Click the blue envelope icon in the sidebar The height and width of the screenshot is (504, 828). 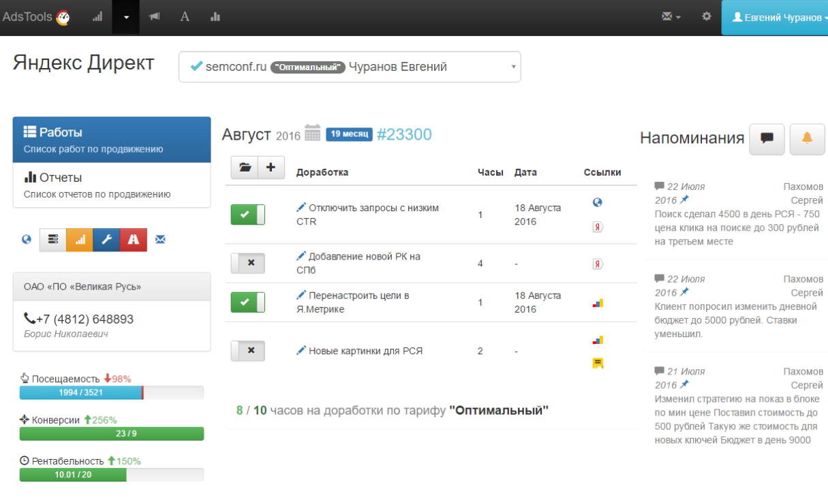click(160, 239)
